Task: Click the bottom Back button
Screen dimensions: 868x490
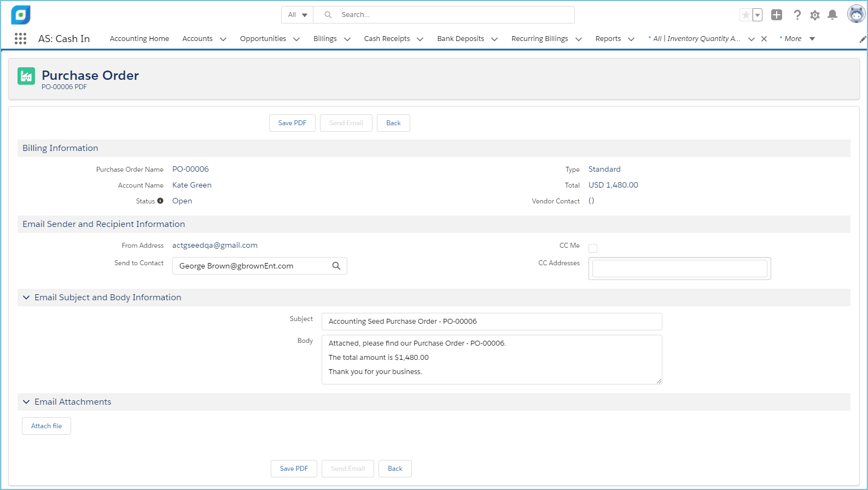Action: click(395, 469)
